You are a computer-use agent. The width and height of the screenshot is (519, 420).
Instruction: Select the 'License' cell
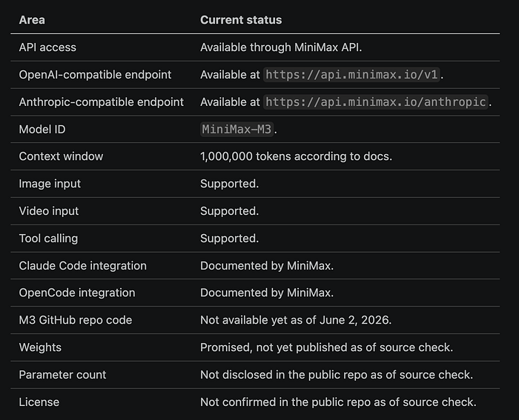[39, 402]
